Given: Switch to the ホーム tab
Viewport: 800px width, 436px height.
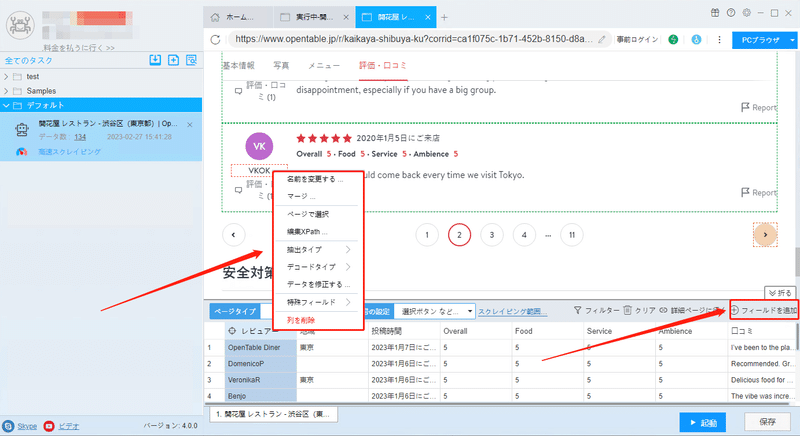Looking at the screenshot, I should click(x=238, y=17).
